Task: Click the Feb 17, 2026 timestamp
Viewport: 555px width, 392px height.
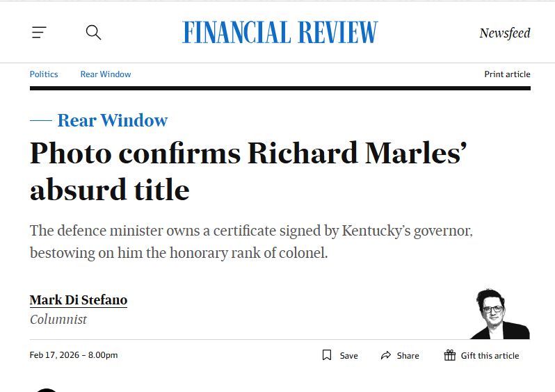Action: click(74, 355)
